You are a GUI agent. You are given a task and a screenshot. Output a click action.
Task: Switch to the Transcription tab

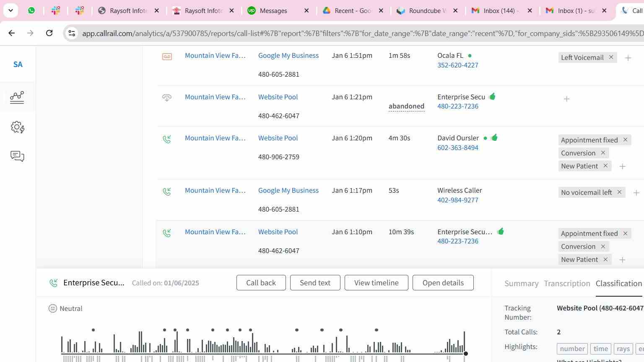[x=567, y=284]
